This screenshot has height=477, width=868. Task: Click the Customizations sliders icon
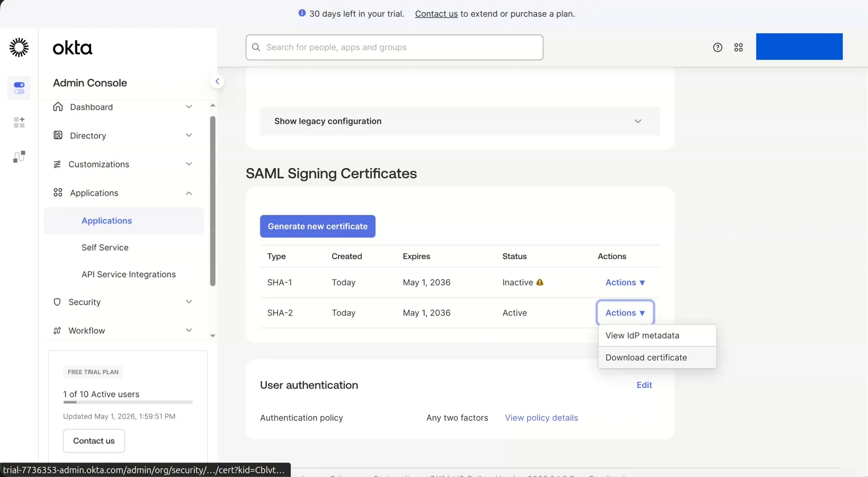57,164
